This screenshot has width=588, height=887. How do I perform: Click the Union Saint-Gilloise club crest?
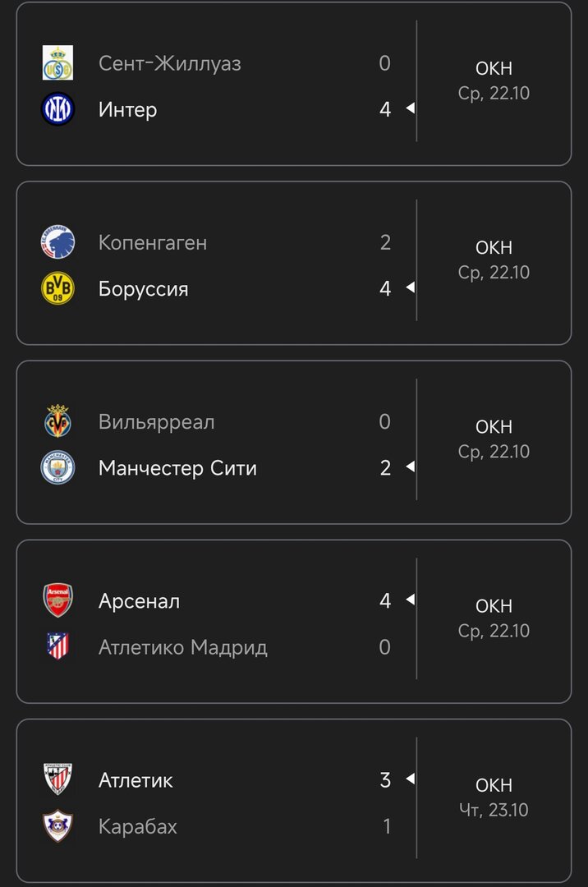tap(57, 63)
